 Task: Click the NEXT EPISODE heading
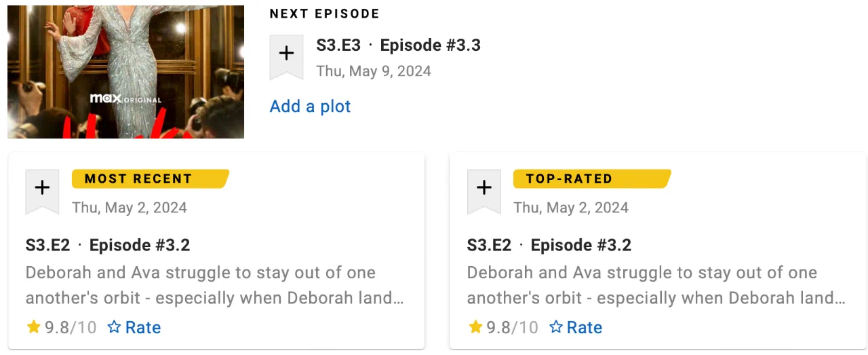[x=325, y=14]
